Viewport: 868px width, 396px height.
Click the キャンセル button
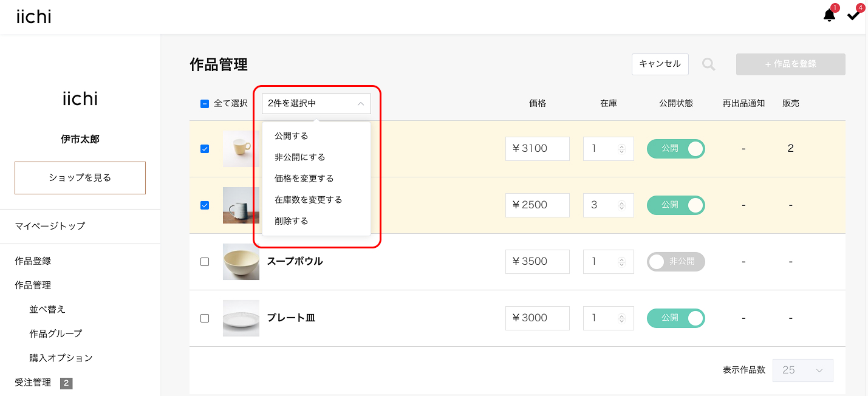(660, 64)
